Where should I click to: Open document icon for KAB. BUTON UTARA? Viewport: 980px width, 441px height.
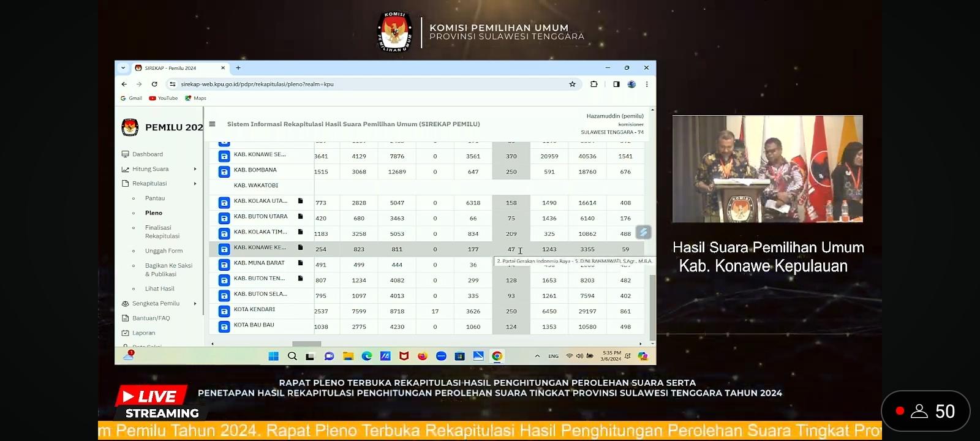coord(300,216)
